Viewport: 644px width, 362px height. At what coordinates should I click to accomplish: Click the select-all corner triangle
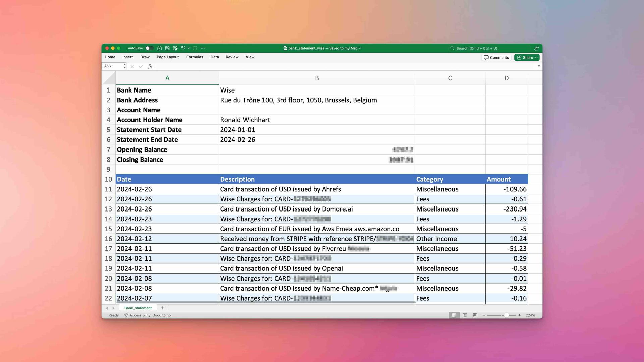pos(109,78)
